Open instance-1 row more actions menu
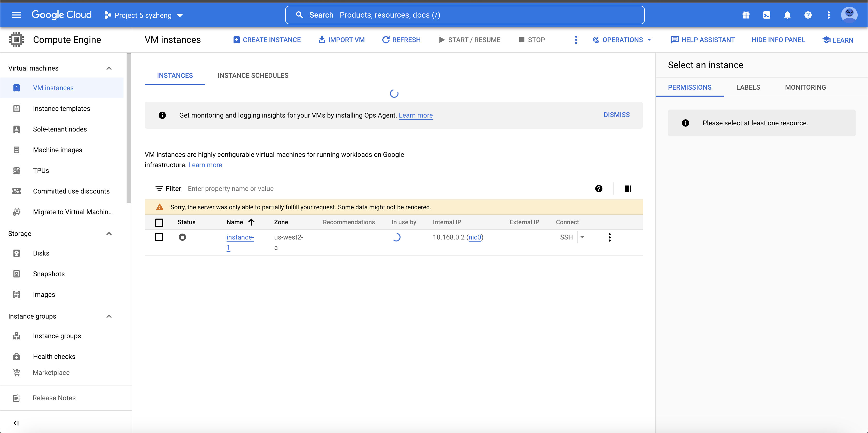This screenshot has width=868, height=433. click(x=609, y=237)
